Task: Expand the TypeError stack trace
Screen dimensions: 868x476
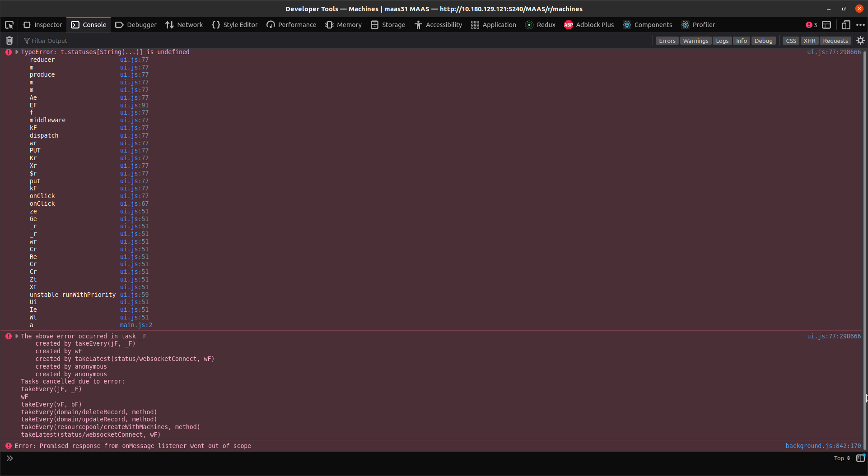Action: [17, 52]
